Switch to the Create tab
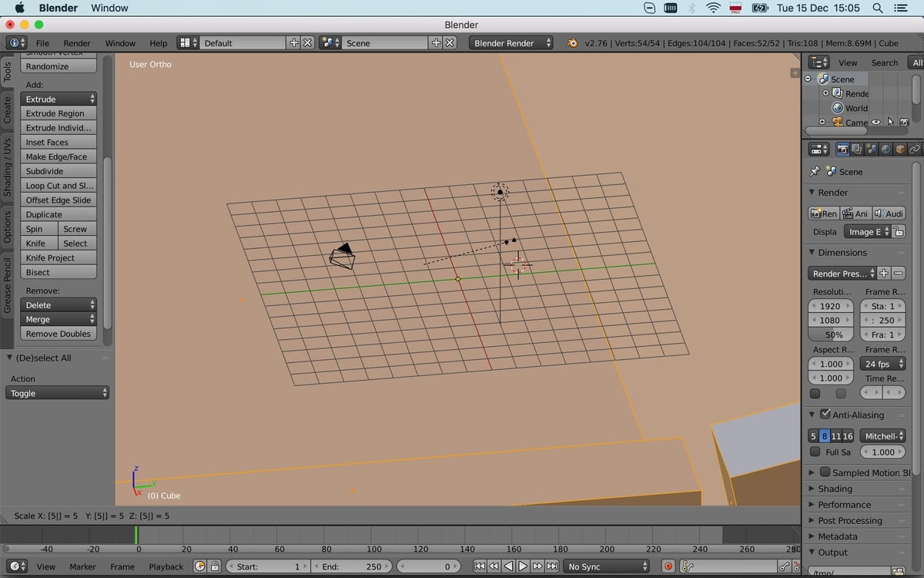The width and height of the screenshot is (924, 578). (8, 109)
